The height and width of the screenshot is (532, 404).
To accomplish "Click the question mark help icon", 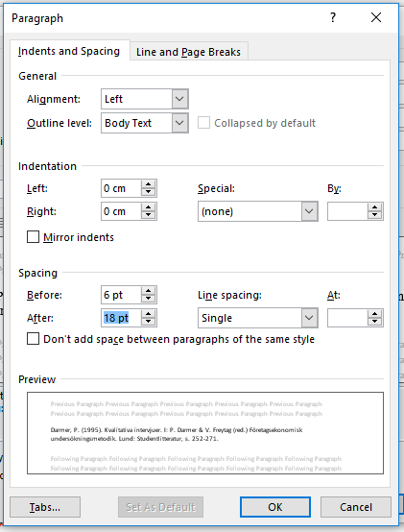I will 333,17.
